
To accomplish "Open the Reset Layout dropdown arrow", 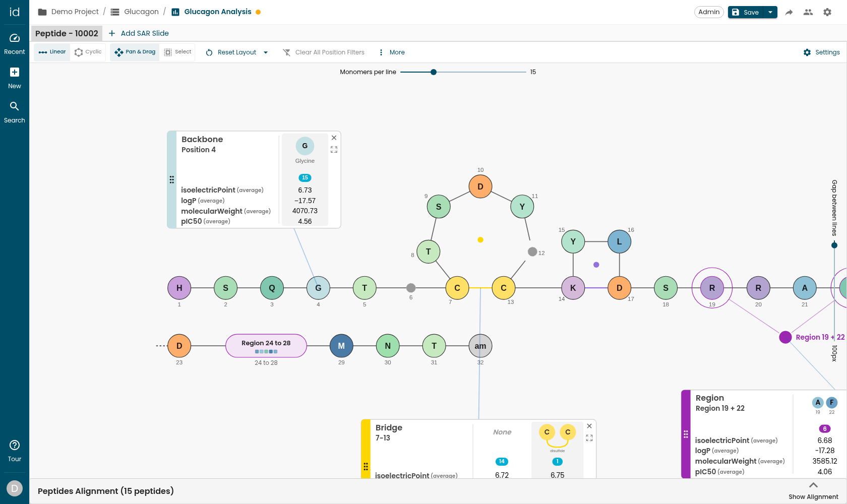I will (x=266, y=52).
